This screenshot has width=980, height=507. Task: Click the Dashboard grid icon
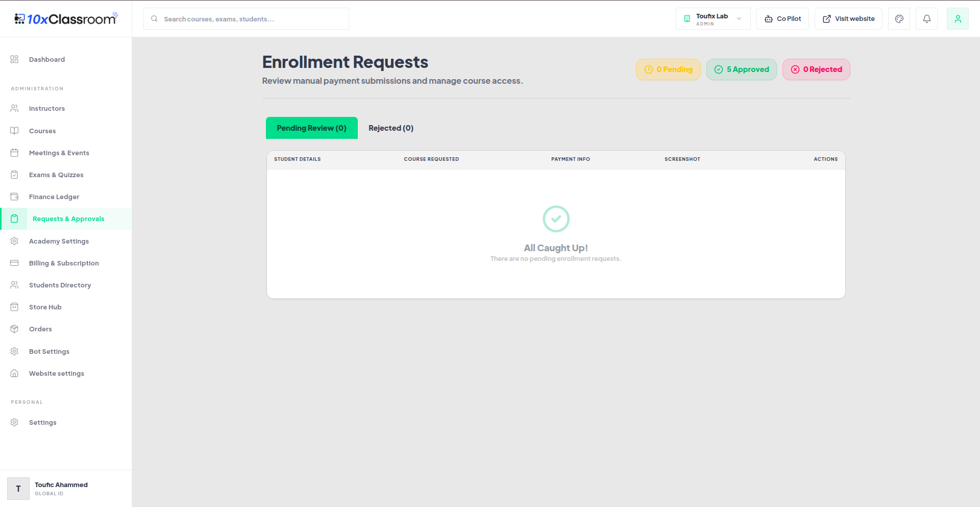pyautogui.click(x=14, y=59)
